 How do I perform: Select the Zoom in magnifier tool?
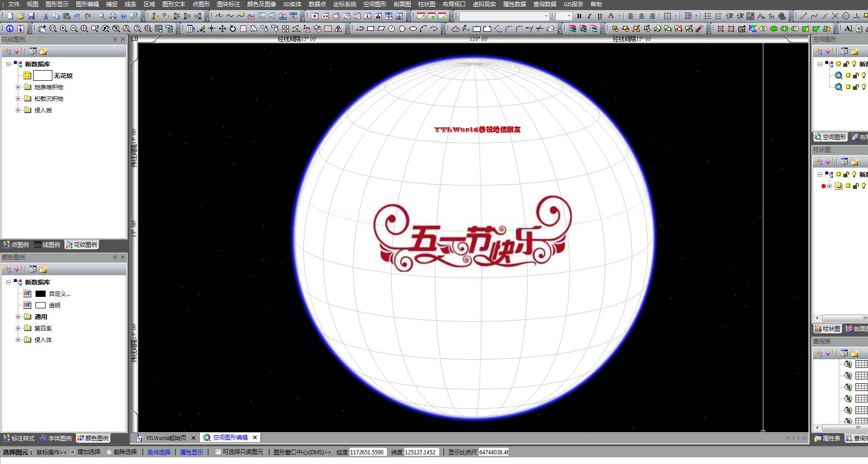pyautogui.click(x=63, y=29)
